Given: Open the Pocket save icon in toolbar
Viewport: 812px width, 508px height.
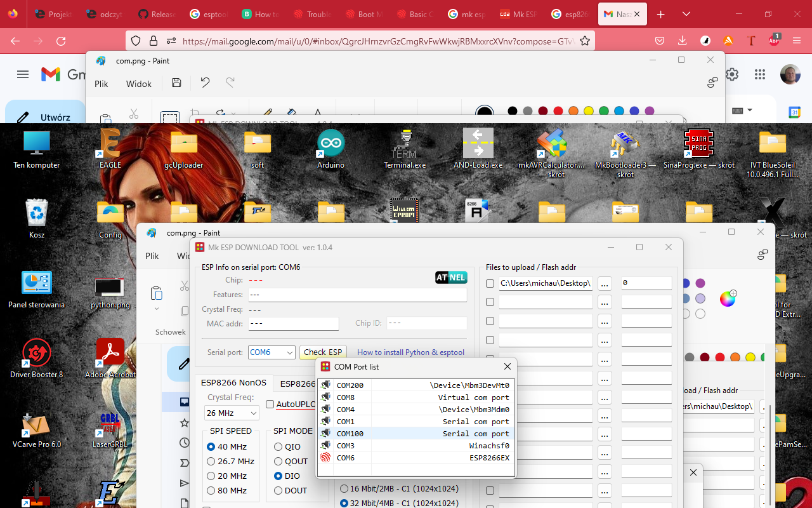Looking at the screenshot, I should click(x=660, y=41).
